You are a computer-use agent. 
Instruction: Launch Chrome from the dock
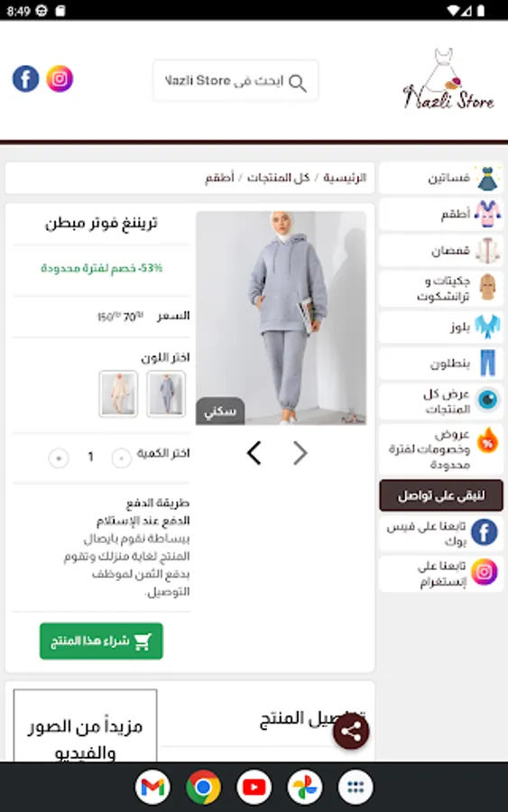204,787
